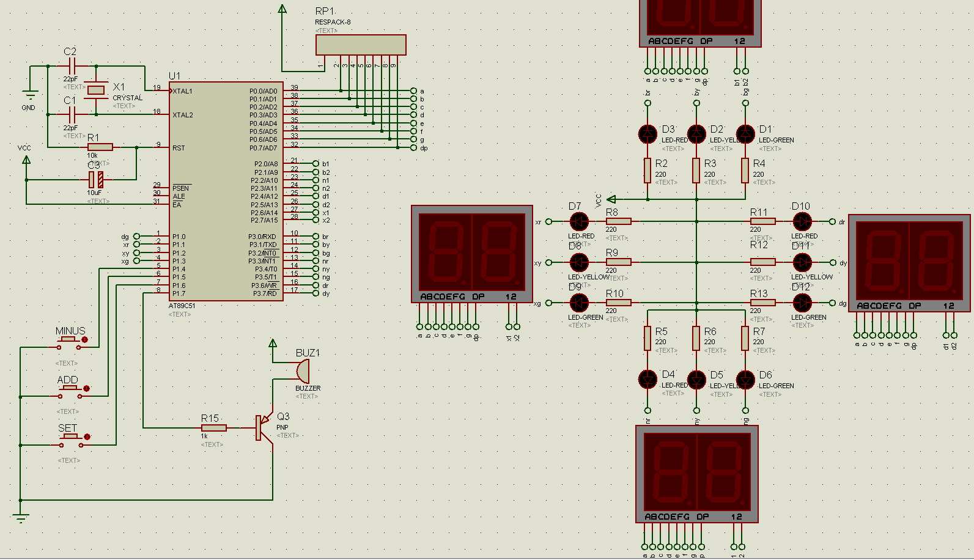Click the RST pin label
The image size is (974, 560).
[x=179, y=148]
